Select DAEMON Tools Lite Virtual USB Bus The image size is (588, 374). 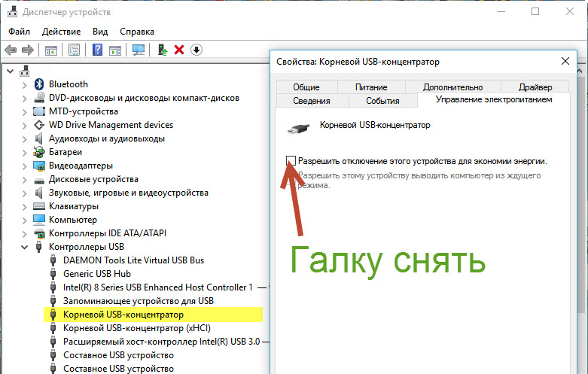[133, 260]
